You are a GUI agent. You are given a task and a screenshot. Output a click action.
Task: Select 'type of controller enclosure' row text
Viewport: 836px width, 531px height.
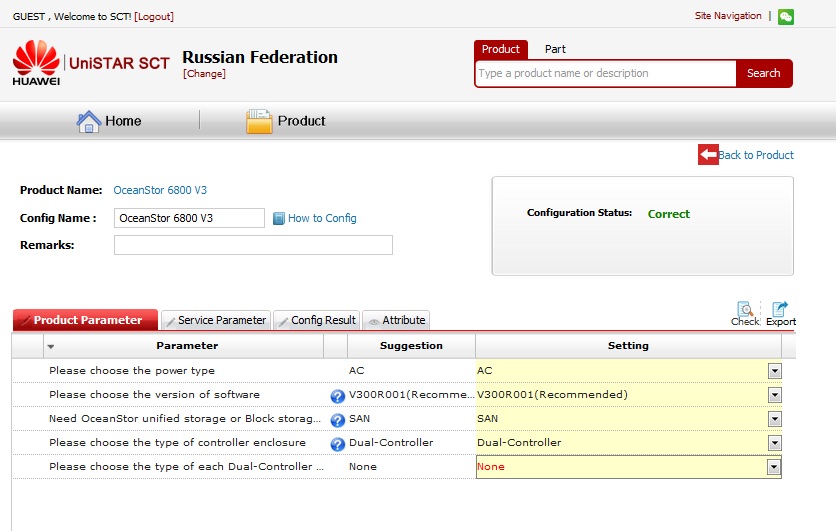tap(177, 442)
